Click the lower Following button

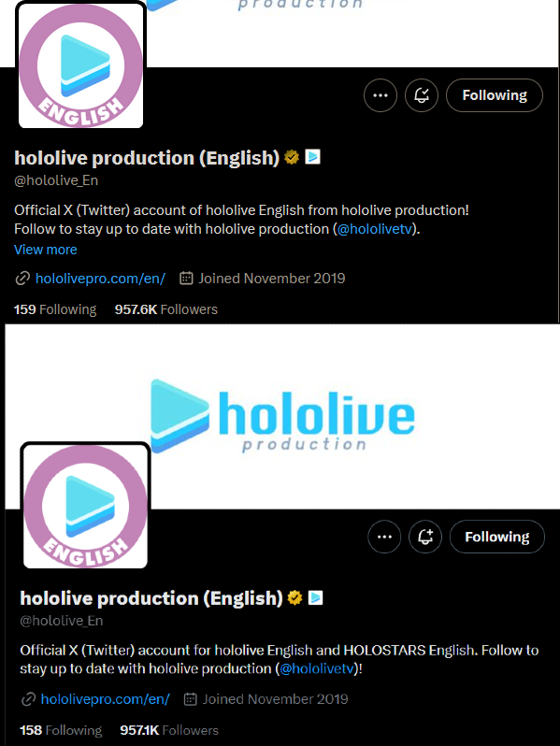tap(497, 538)
